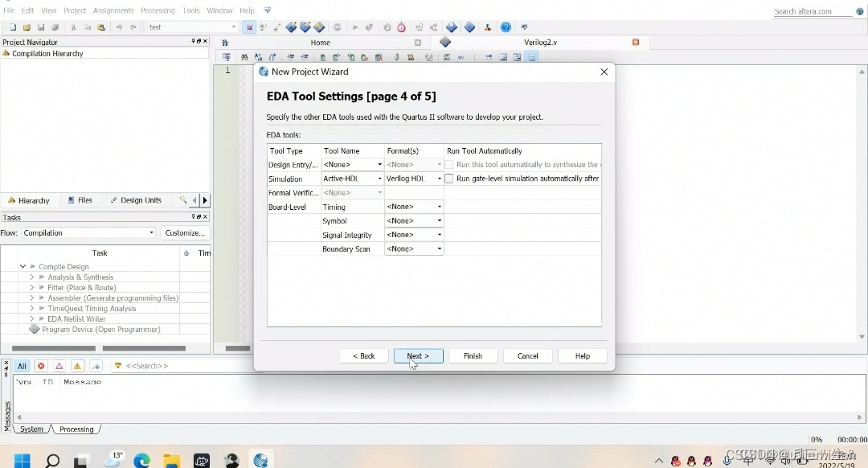This screenshot has width=868, height=468.
Task: Click the Open folder toolbar icon
Action: point(27,27)
